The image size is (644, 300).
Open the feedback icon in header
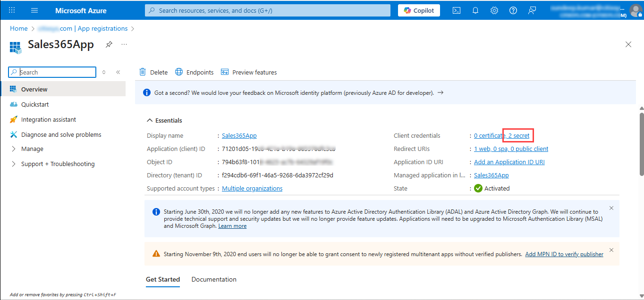point(532,10)
